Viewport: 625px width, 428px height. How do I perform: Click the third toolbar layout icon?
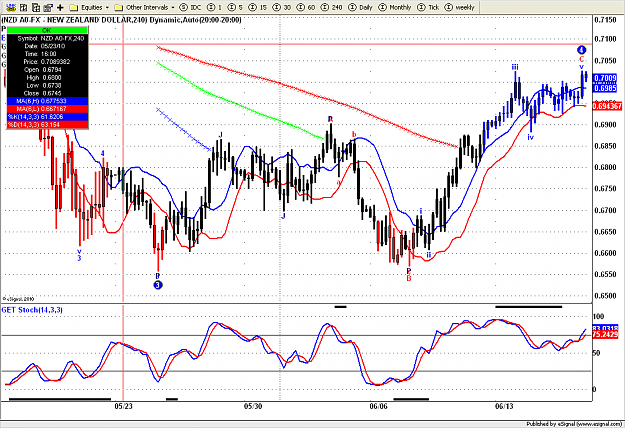coord(36,7)
